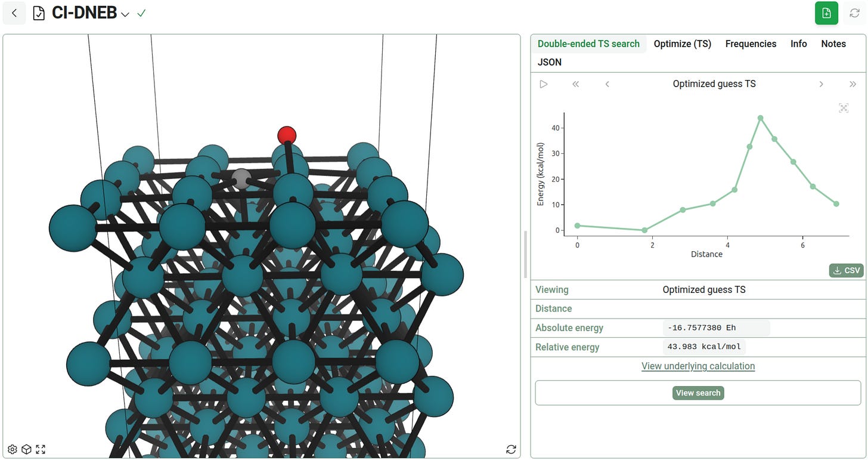
Task: Click the 'Optimized guess TS' frame title
Action: pyautogui.click(x=714, y=84)
